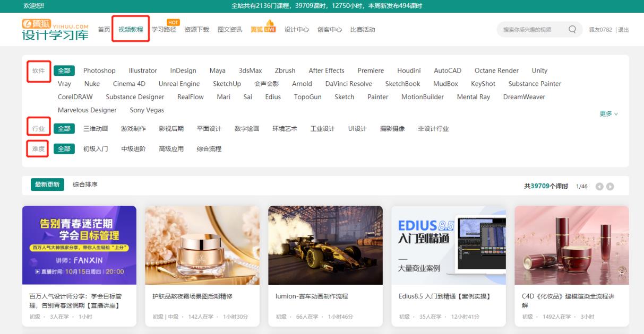Filter industry by 影视后期
Image resolution: width=644 pixels, height=334 pixels.
(171, 129)
